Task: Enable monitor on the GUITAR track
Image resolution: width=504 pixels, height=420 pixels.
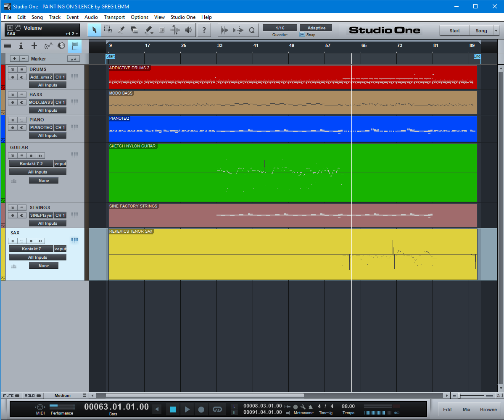Action: pyautogui.click(x=40, y=156)
